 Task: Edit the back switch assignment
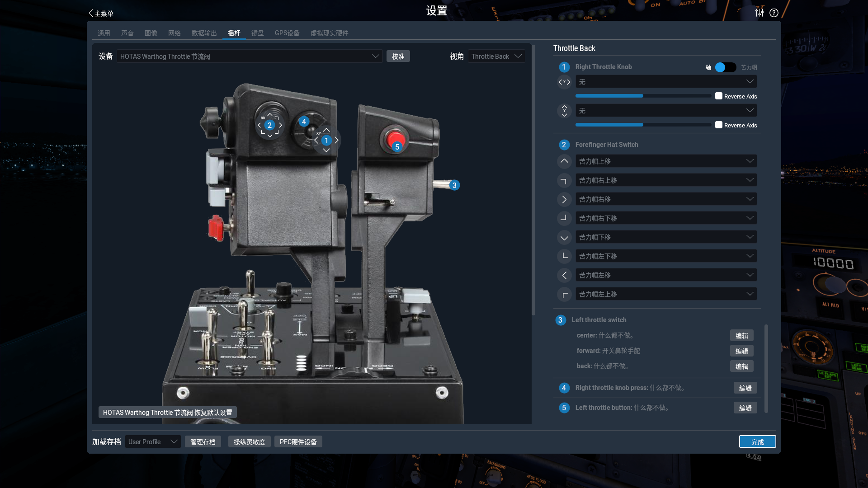742,366
